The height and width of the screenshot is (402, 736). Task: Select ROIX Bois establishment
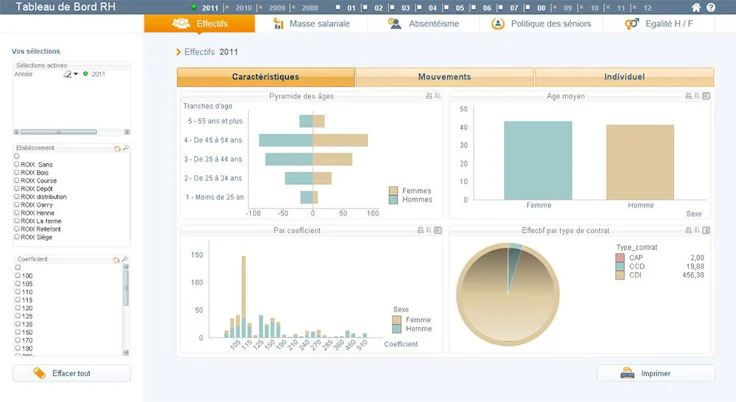click(x=31, y=172)
